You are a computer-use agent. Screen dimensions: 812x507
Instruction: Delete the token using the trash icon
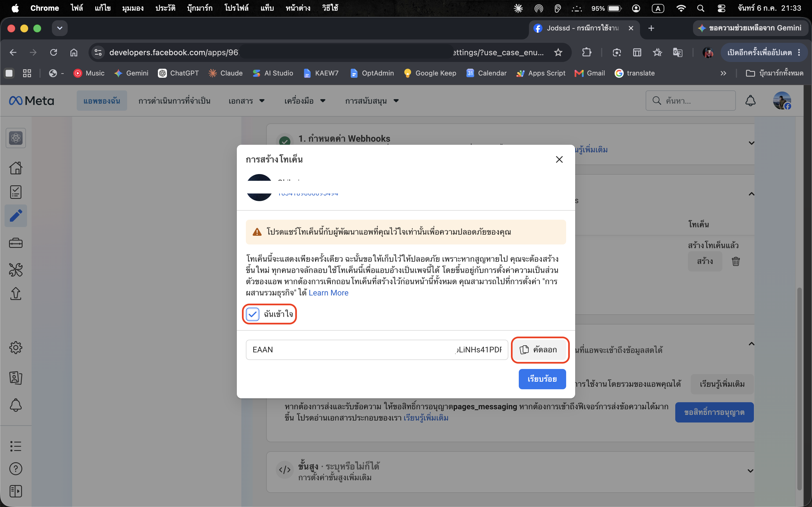[736, 261]
